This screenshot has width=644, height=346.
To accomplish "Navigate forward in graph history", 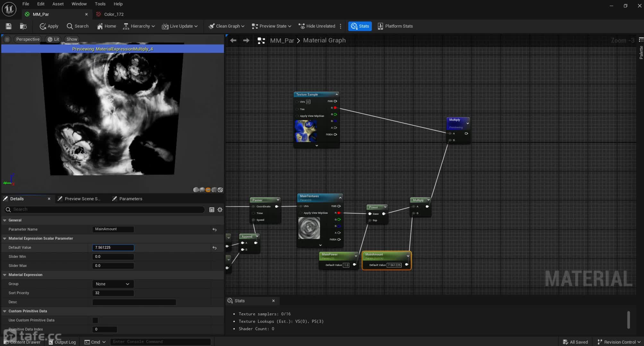I will tap(246, 40).
